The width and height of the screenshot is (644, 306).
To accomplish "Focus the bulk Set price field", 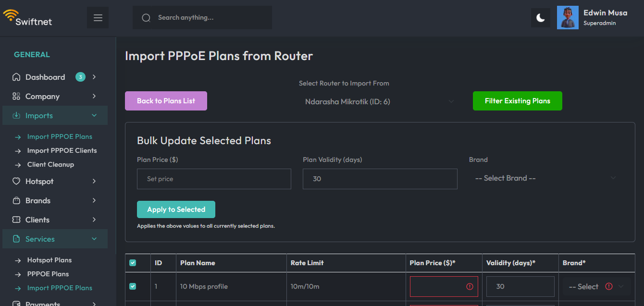I will click(214, 179).
